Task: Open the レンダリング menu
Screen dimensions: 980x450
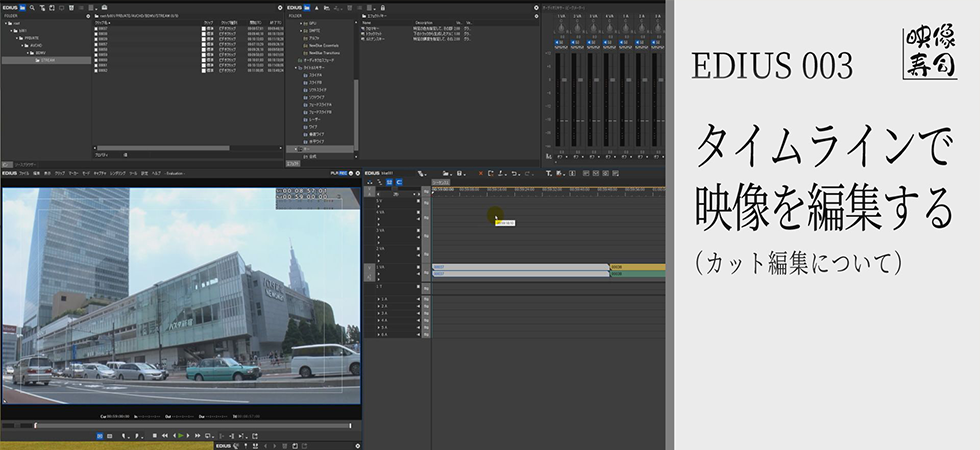Action: 118,173
